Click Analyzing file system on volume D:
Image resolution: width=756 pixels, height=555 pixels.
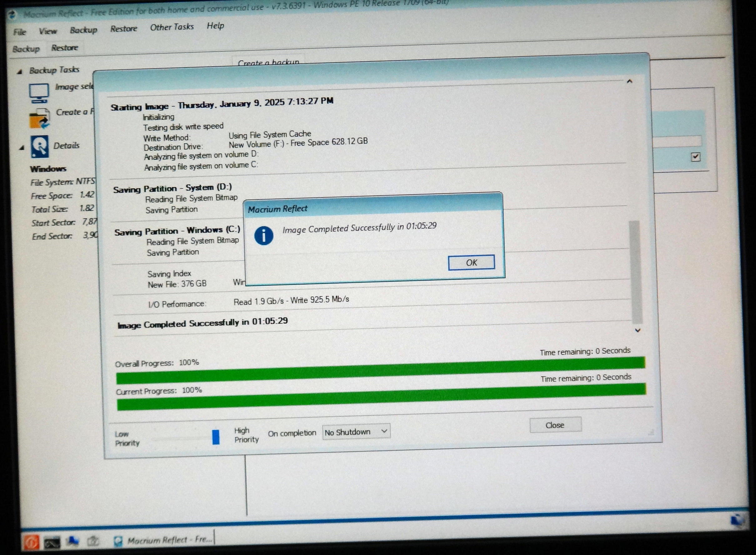tap(201, 156)
